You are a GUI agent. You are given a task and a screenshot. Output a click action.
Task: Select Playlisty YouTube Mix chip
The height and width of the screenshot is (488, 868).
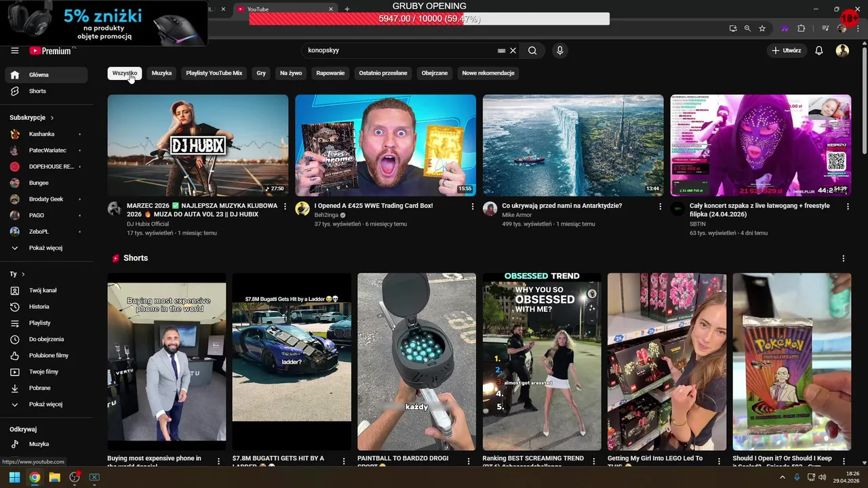214,73
